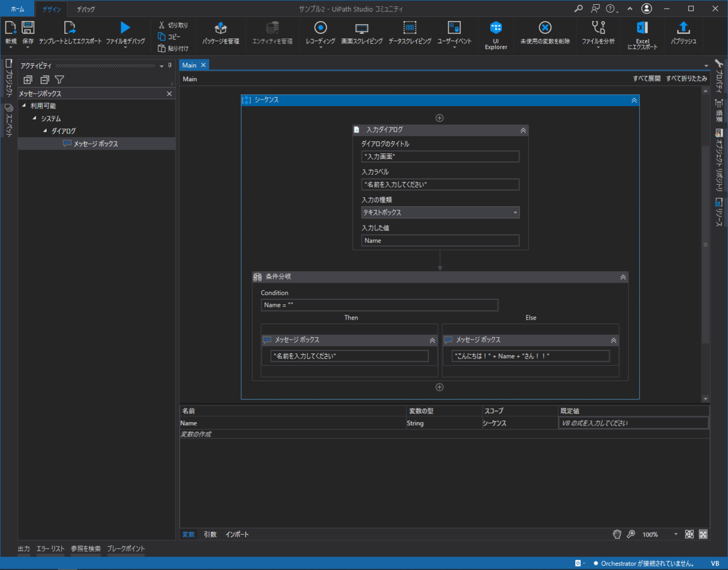
Task: Collapse the 入力ダイアログ activity
Action: click(x=523, y=130)
